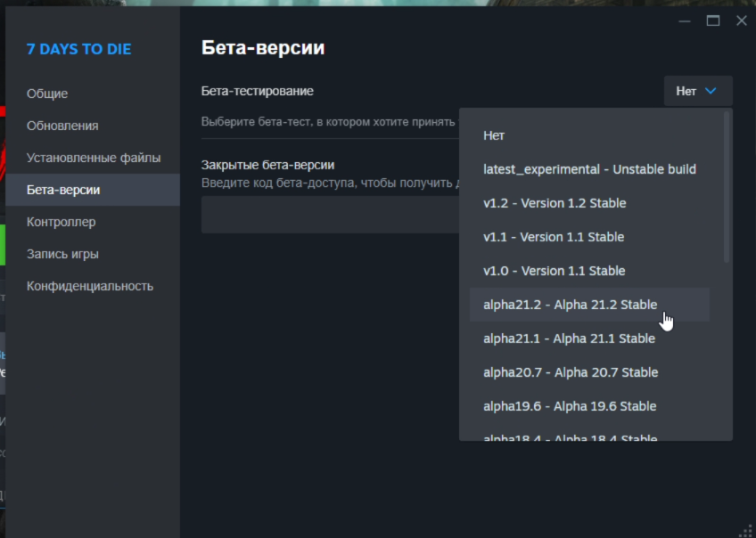Click the Бета-версии page heading

tap(263, 48)
